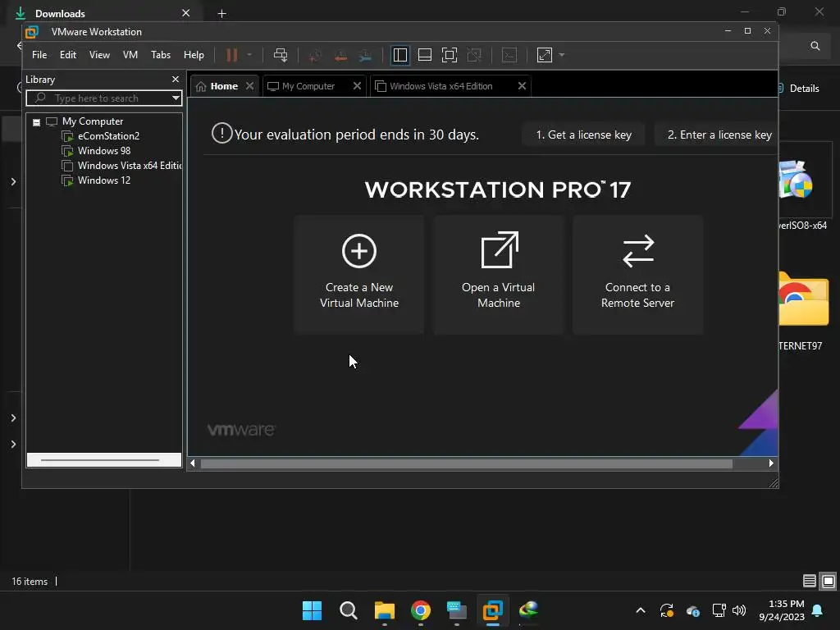Viewport: 840px width, 630px height.
Task: Open the notification bell in the taskbar
Action: [818, 610]
